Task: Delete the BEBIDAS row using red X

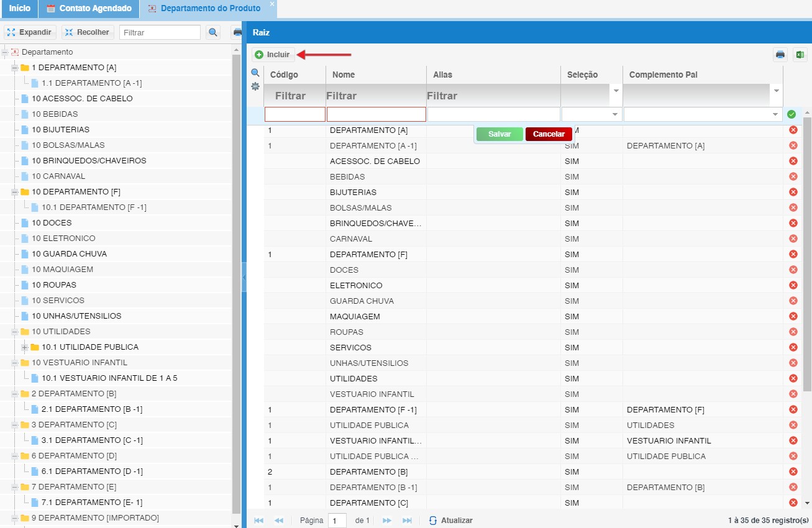Action: [x=793, y=176]
